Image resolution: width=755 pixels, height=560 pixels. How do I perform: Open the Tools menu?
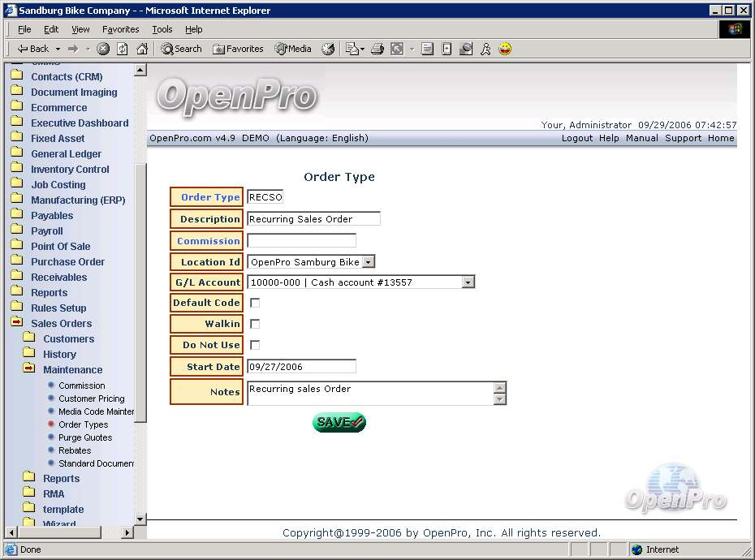(x=162, y=29)
